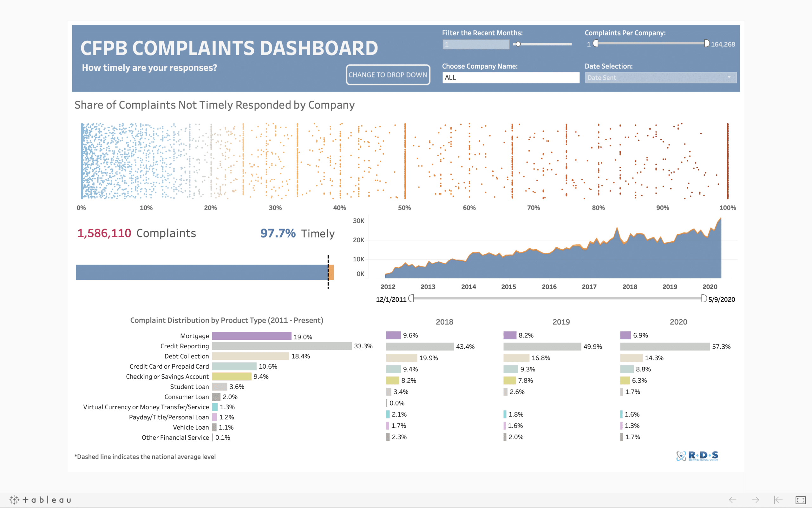Click the 2020 Mortgage 6.9% bar
Screen dimensions: 812x508
pyautogui.click(x=625, y=335)
